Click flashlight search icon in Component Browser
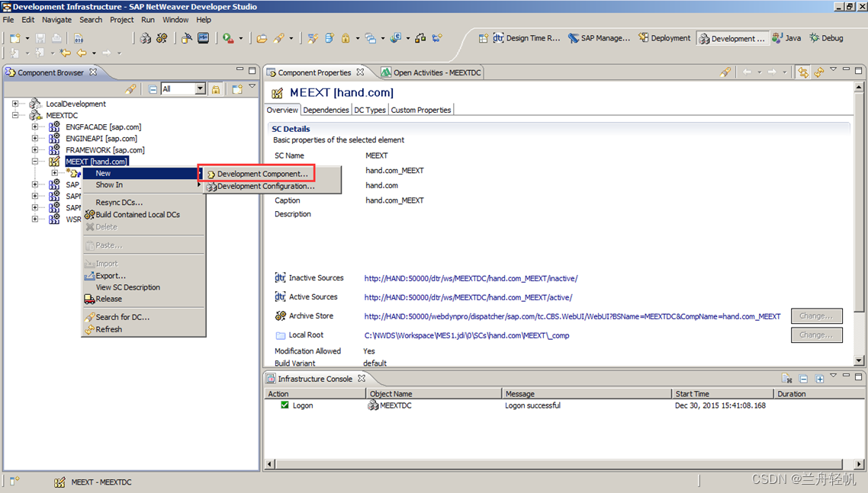 pyautogui.click(x=130, y=89)
